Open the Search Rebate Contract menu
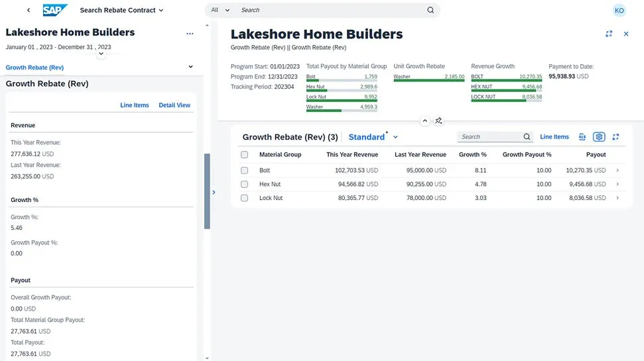644x361 pixels. point(121,10)
